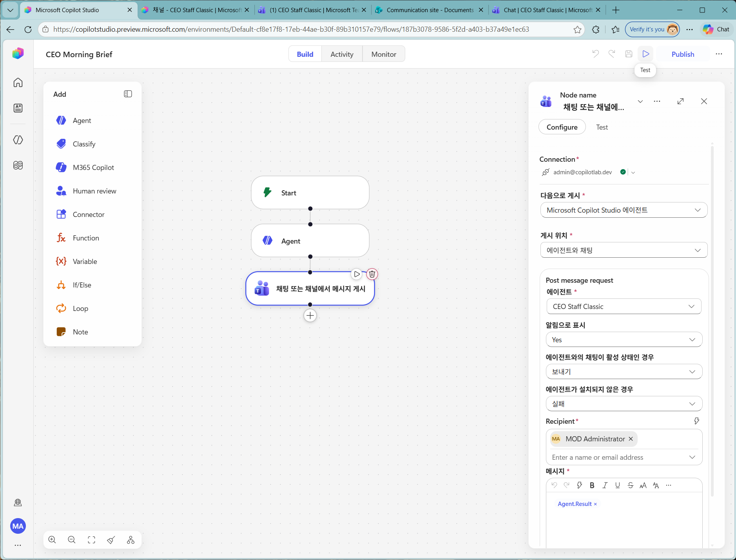Switch to Communication site browser tab
The height and width of the screenshot is (560, 736).
point(430,10)
